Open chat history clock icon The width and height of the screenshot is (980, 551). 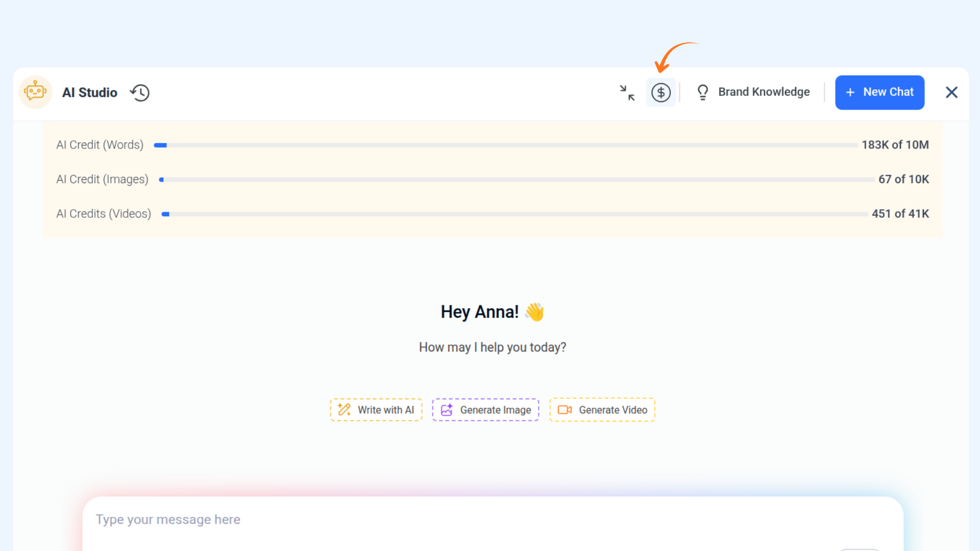click(139, 93)
